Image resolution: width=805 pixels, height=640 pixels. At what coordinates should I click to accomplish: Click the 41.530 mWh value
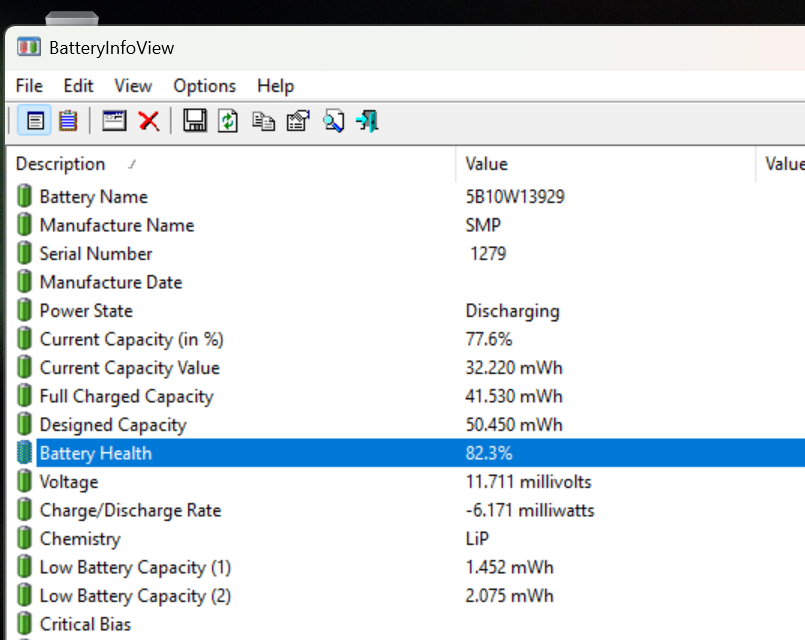pyautogui.click(x=514, y=396)
